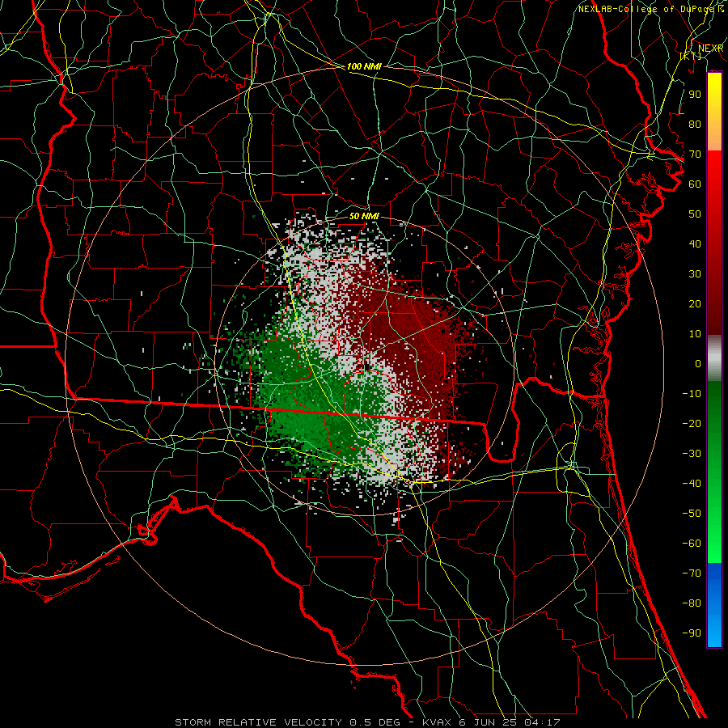This screenshot has width=728, height=728.
Task: Select the -60 value on the velocity scale
Action: (x=692, y=544)
